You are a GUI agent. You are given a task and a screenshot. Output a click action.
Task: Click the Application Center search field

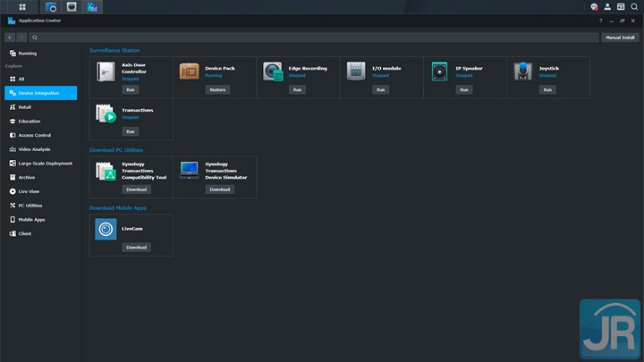[313, 38]
